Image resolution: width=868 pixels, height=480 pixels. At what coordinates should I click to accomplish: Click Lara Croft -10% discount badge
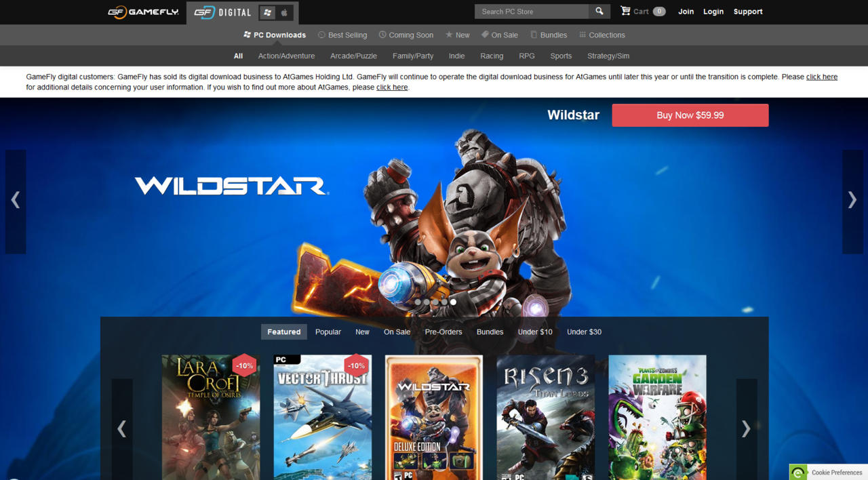244,365
